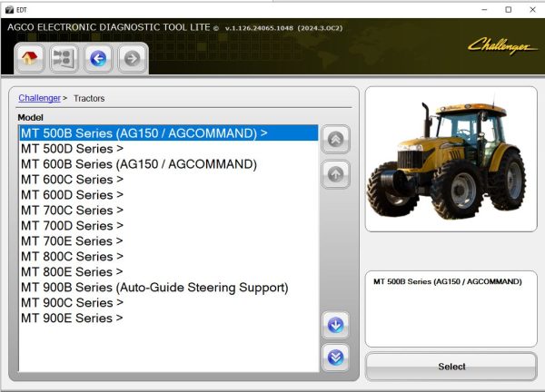Viewport: 545px width, 392px height.
Task: Click the Challenger logo in header
Action: [x=502, y=46]
